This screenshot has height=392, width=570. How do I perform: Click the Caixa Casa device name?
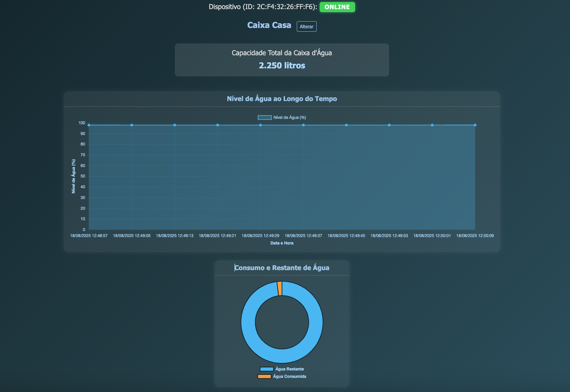click(269, 25)
